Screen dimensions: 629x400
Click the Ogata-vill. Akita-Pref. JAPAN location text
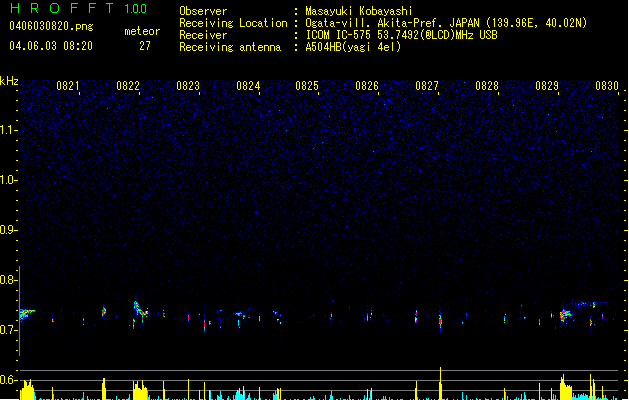446,23
